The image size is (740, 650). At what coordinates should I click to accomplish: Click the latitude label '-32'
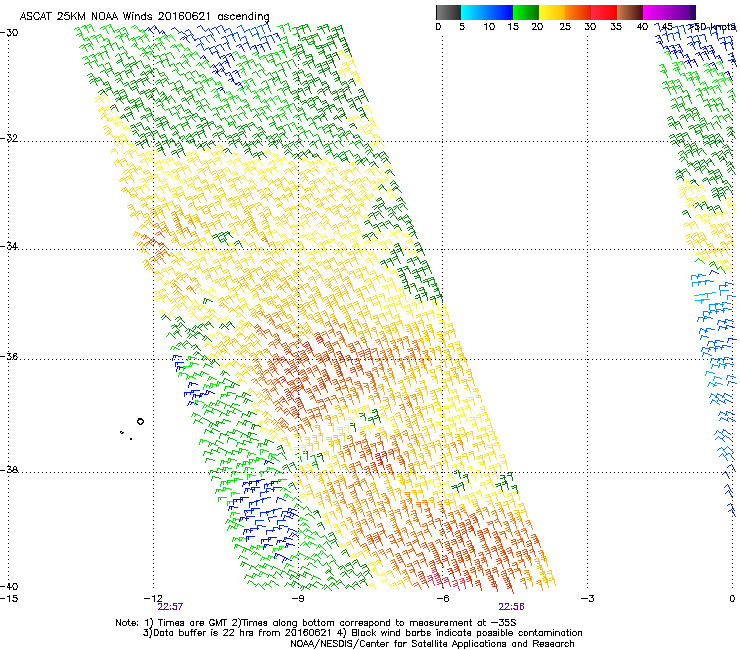coord(9,138)
